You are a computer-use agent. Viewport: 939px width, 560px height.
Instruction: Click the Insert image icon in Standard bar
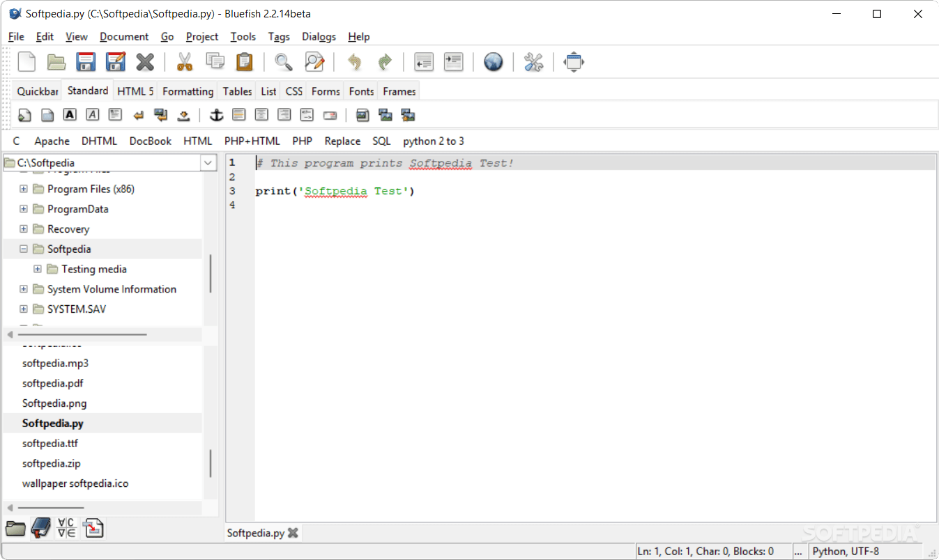click(362, 115)
